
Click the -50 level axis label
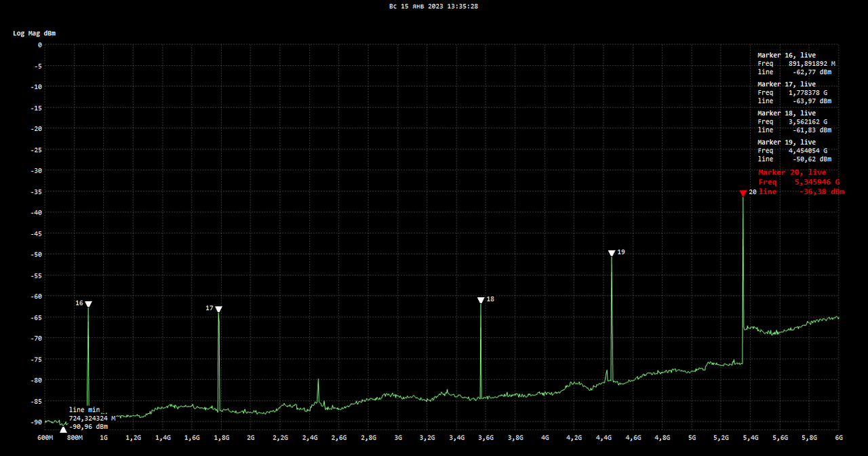[36, 254]
